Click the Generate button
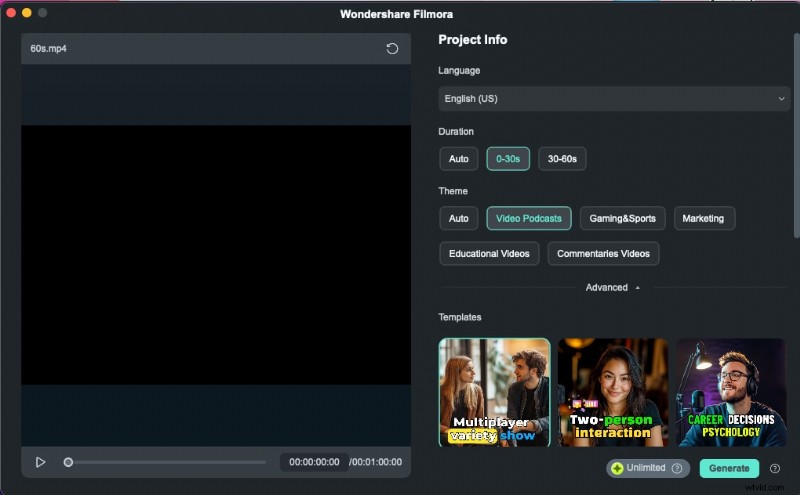Image resolution: width=800 pixels, height=495 pixels. 729,468
